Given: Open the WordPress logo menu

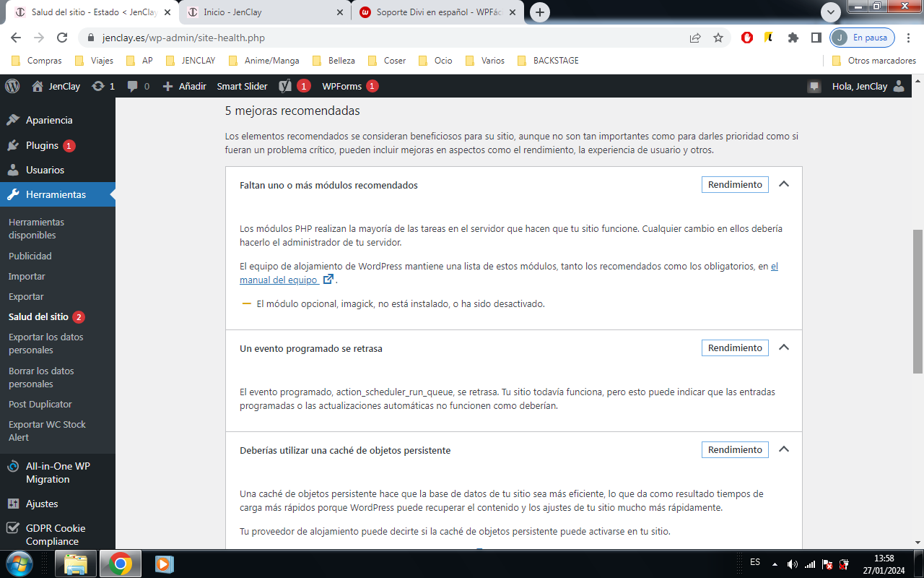Looking at the screenshot, I should pyautogui.click(x=12, y=86).
